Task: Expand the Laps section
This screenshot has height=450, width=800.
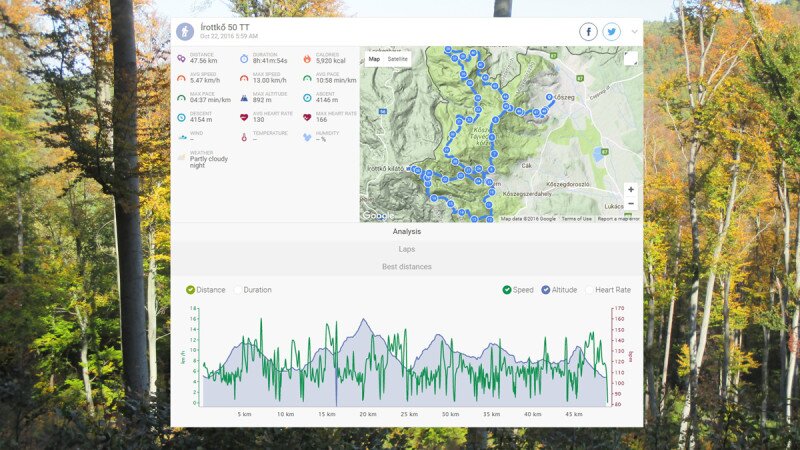Action: pos(406,249)
